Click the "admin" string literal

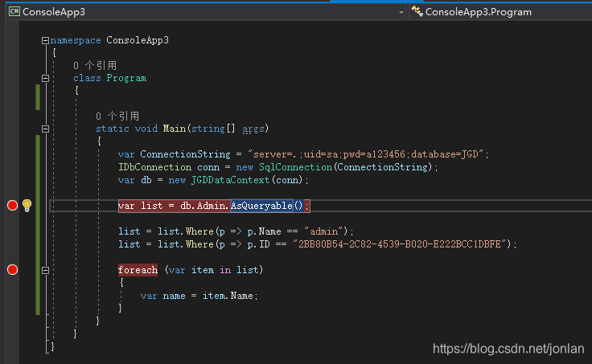[x=323, y=231]
